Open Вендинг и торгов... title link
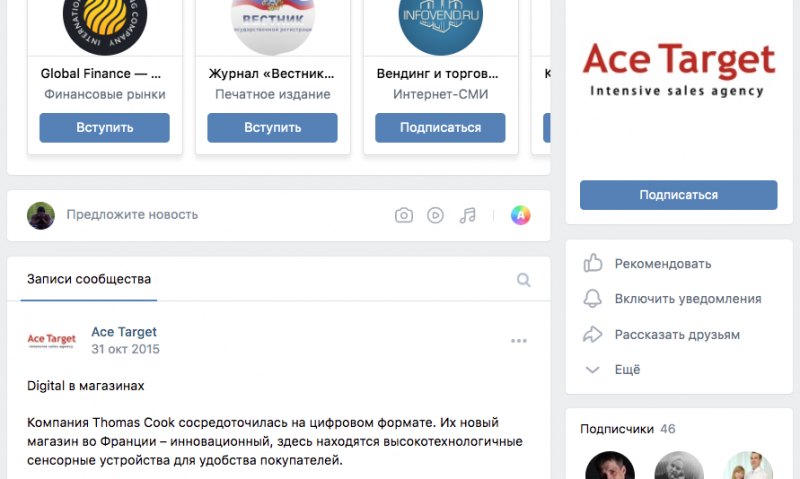This screenshot has width=800, height=479. [438, 73]
